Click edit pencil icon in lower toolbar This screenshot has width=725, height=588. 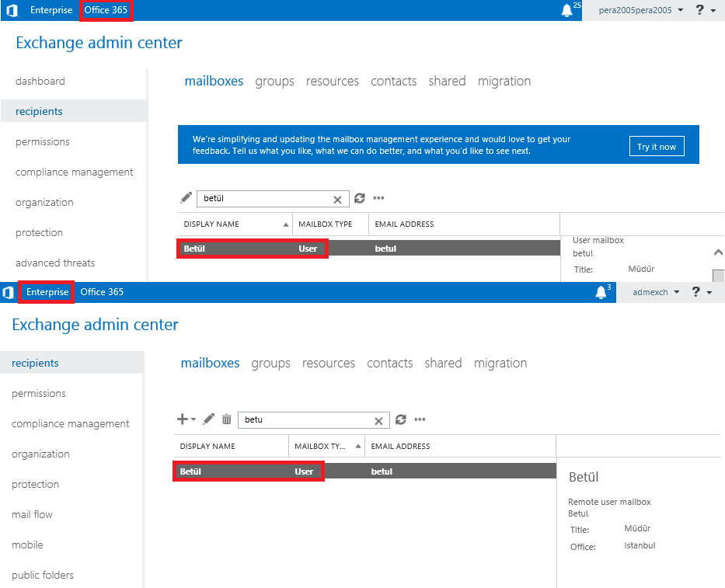(x=208, y=419)
